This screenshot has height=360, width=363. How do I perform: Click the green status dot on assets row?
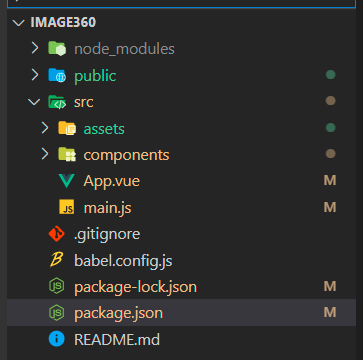330,127
